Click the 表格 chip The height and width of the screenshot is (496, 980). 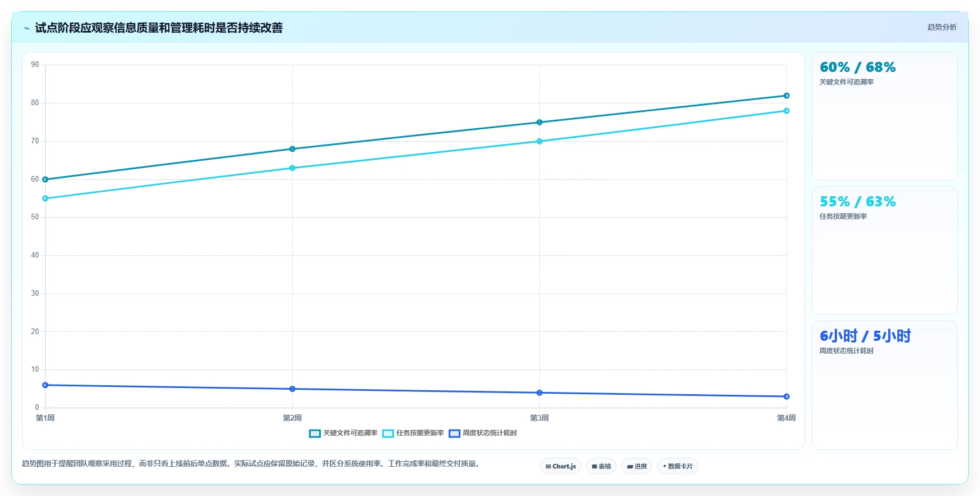601,466
